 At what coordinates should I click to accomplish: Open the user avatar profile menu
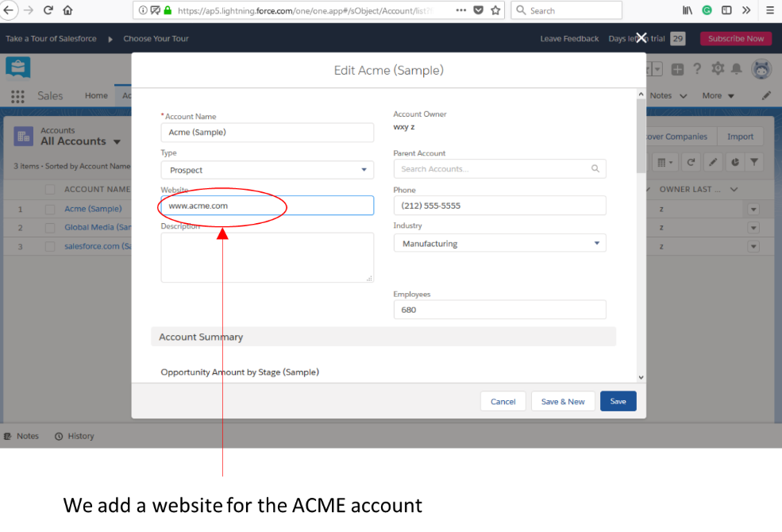click(x=761, y=69)
